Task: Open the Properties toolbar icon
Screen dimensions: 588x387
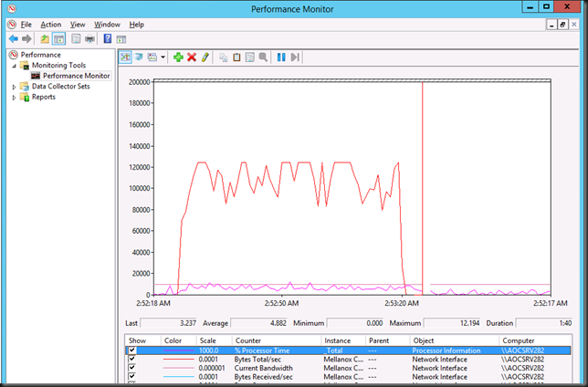Action: pos(76,38)
